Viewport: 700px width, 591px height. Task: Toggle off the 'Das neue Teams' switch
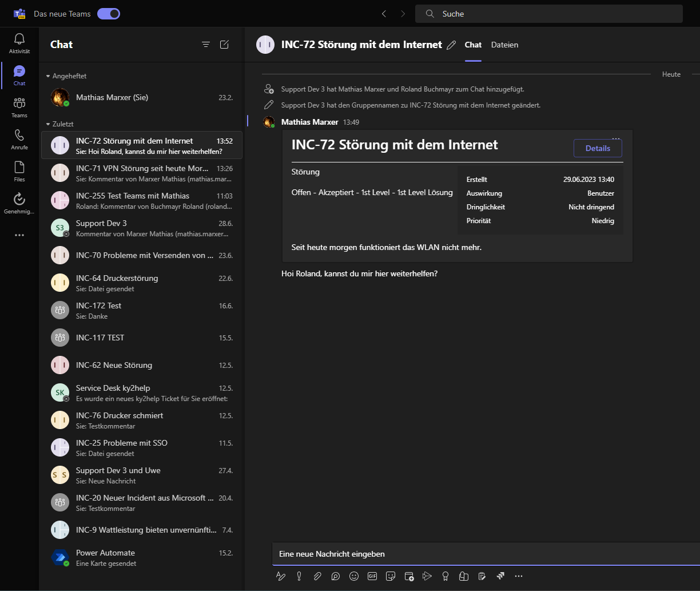point(109,14)
